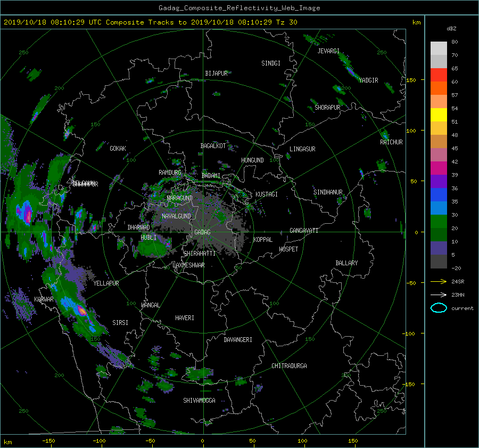
Task: Click the dBZ legend heading
Action: coord(451,29)
